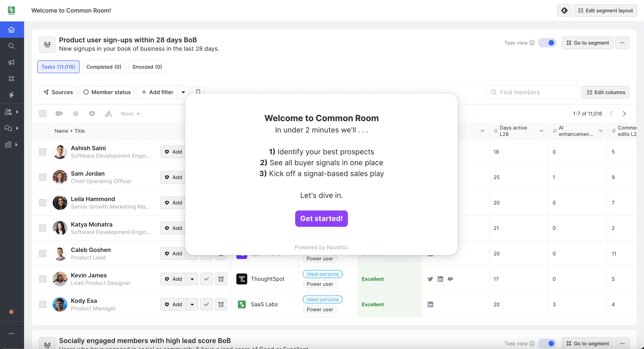The image size is (644, 349).
Task: Open the More sources dropdown
Action: [x=130, y=114]
